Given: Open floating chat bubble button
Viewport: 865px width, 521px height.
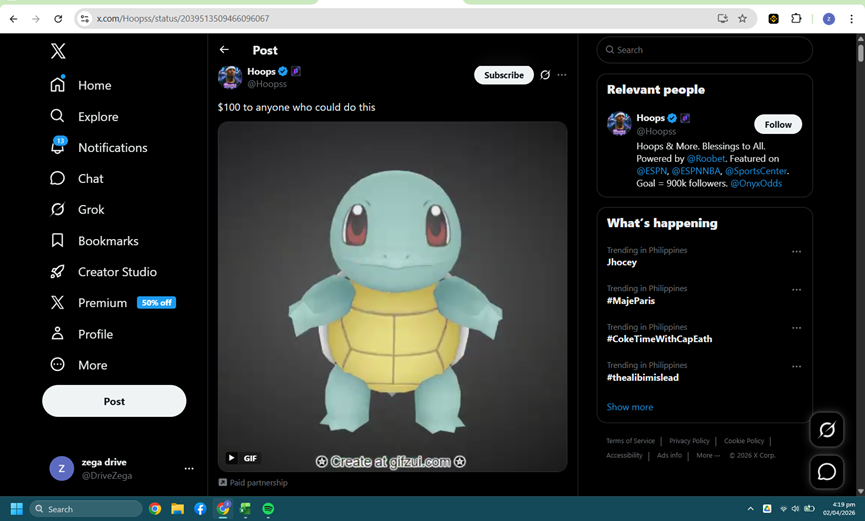Looking at the screenshot, I should pyautogui.click(x=826, y=472).
